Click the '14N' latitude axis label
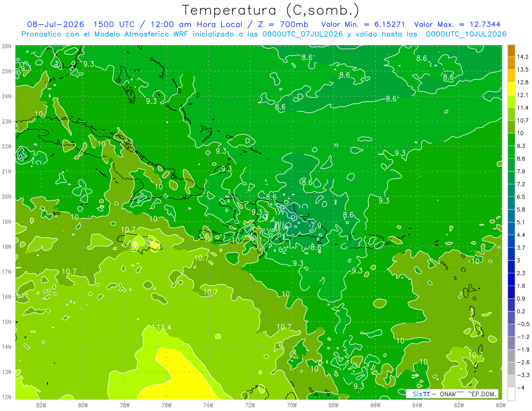Viewport: 532px width, 411px height. (7, 347)
